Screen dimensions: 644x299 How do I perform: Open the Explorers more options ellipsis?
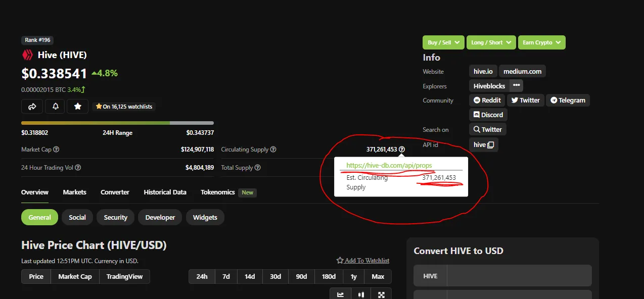pyautogui.click(x=516, y=85)
